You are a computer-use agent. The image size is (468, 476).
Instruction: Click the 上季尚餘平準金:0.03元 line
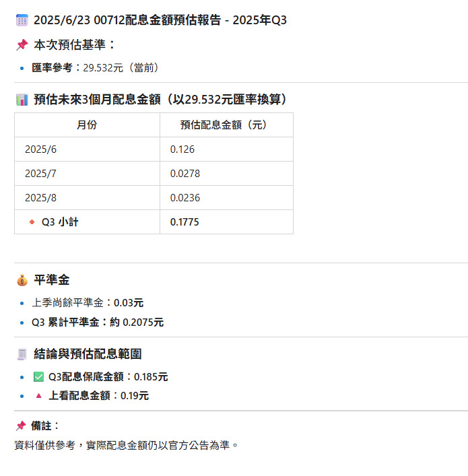(x=88, y=303)
